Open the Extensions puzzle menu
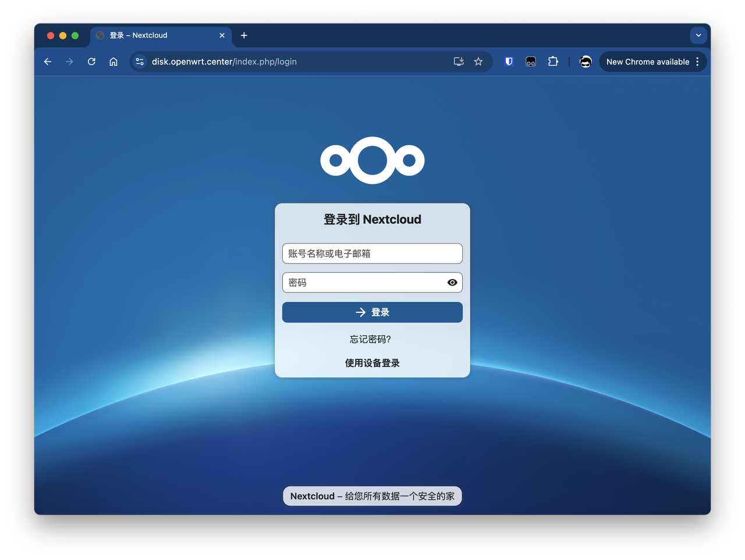Image resolution: width=745 pixels, height=560 pixels. click(x=553, y=62)
